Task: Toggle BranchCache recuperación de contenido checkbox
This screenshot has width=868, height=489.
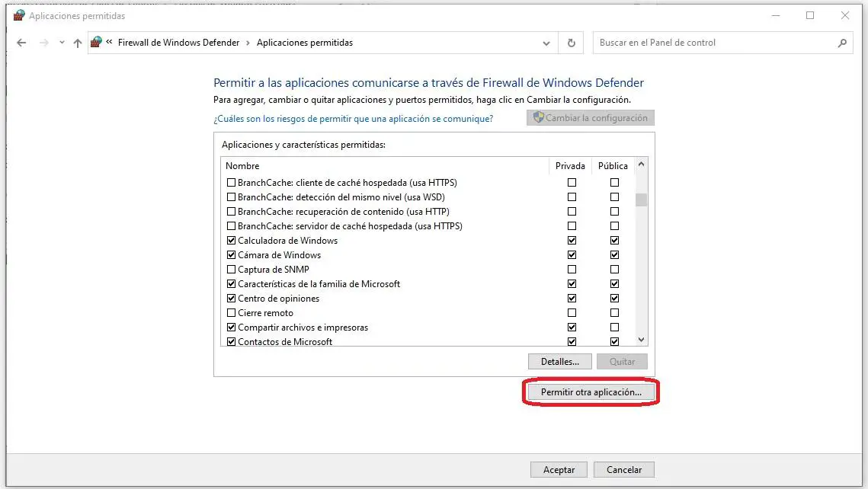Action: (232, 211)
